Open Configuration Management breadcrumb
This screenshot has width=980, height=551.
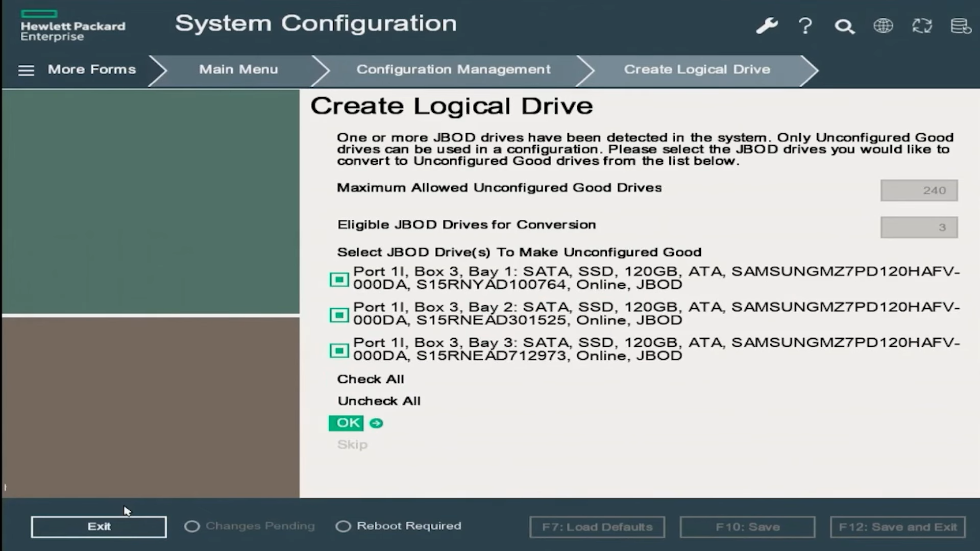(453, 69)
